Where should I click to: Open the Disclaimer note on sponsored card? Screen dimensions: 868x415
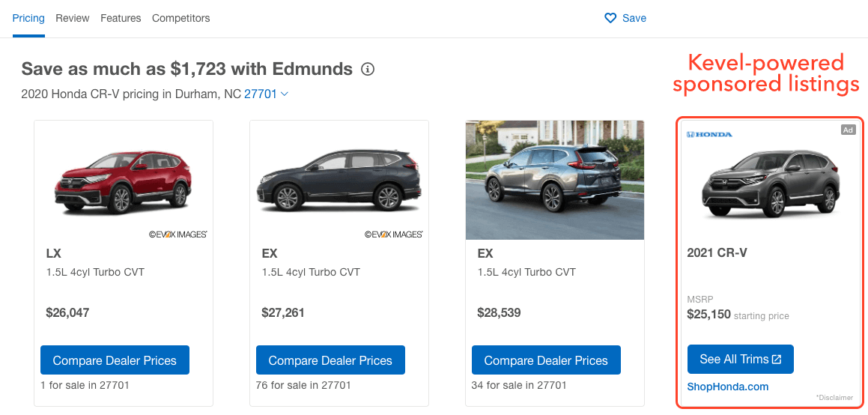pos(834,398)
